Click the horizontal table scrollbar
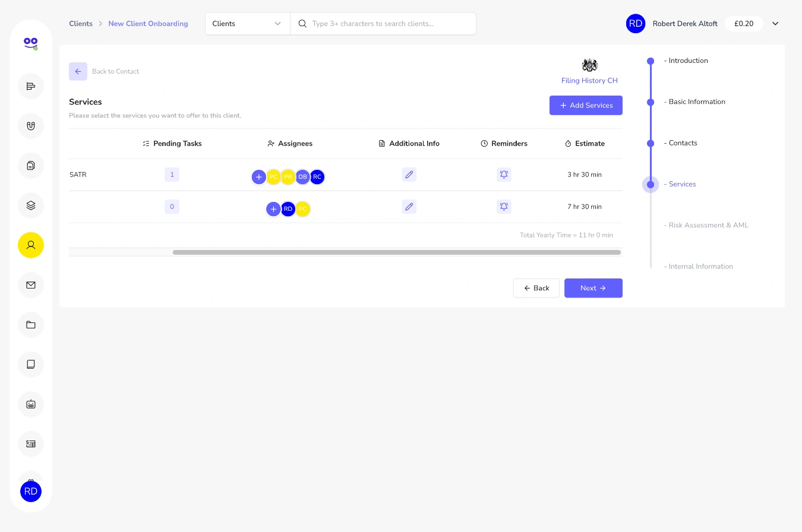The height and width of the screenshot is (532, 802). 397,252
